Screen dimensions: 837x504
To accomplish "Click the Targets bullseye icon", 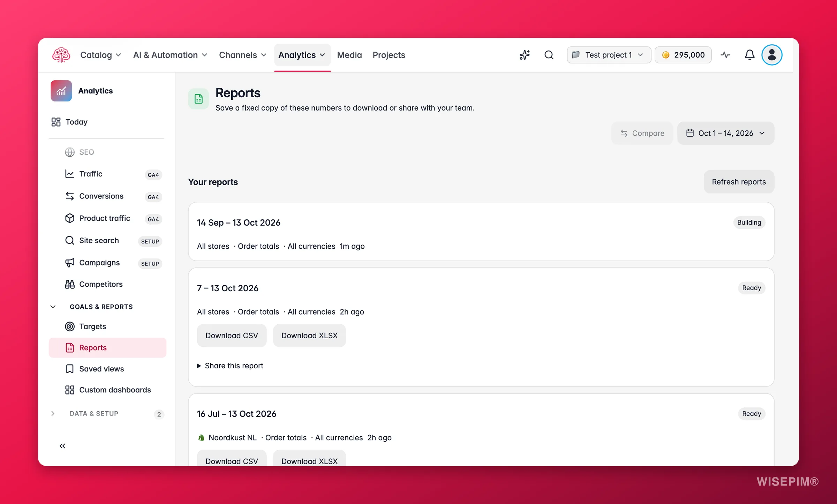I will click(70, 326).
